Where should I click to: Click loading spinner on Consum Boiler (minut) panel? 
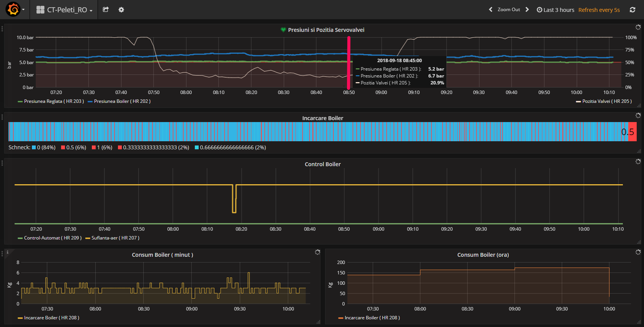pos(317,252)
